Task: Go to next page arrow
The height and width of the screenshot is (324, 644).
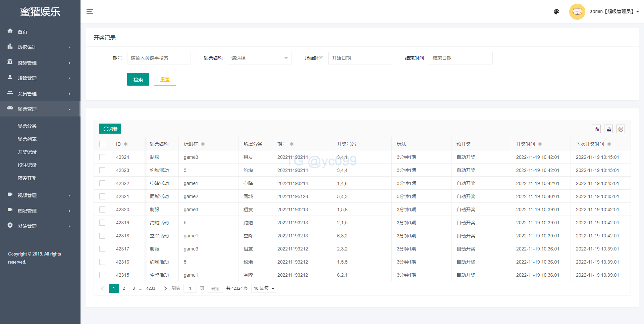Action: coord(165,288)
